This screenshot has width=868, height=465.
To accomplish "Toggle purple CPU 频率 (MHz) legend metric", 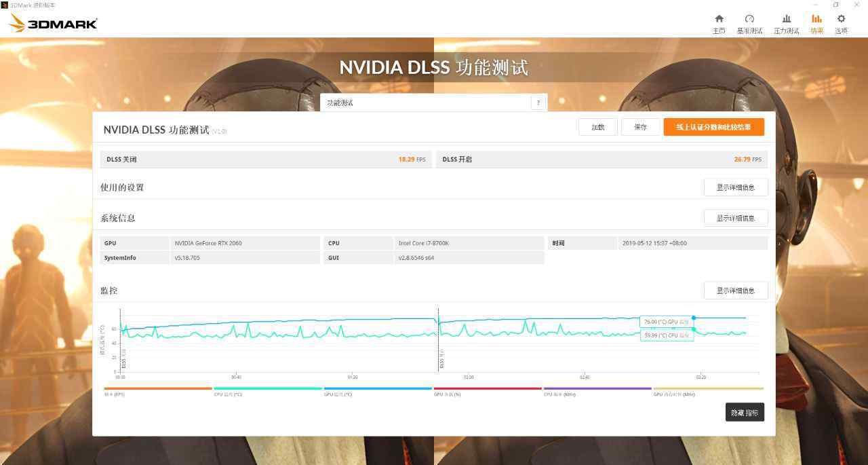I will [597, 392].
